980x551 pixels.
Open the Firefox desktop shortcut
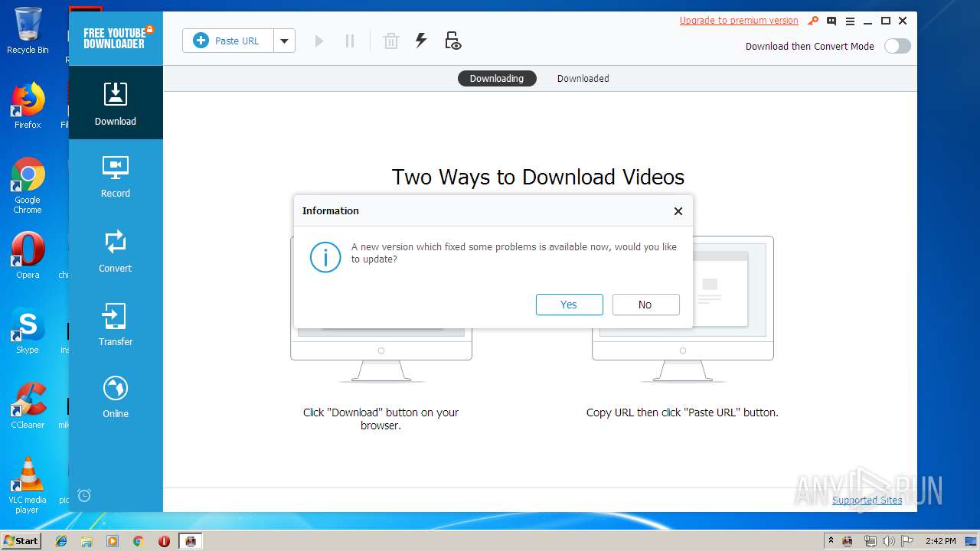click(28, 106)
